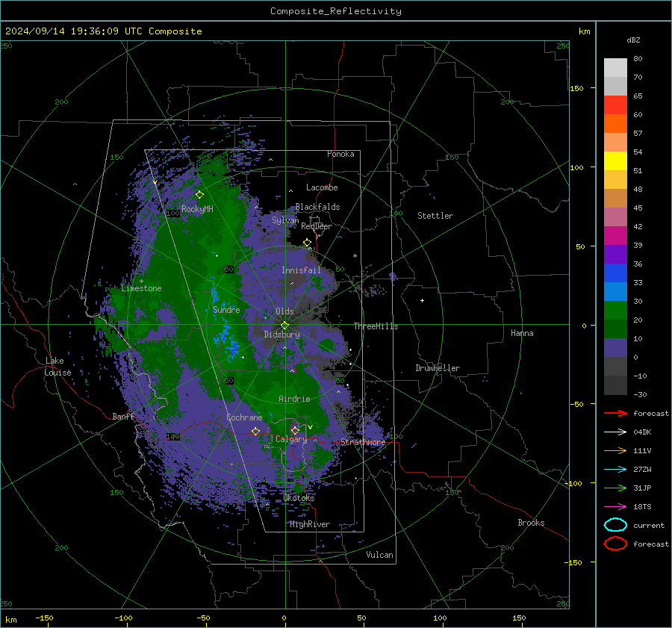The image size is (672, 628).
Task: Click the Stettler town label
Action: pos(435,216)
